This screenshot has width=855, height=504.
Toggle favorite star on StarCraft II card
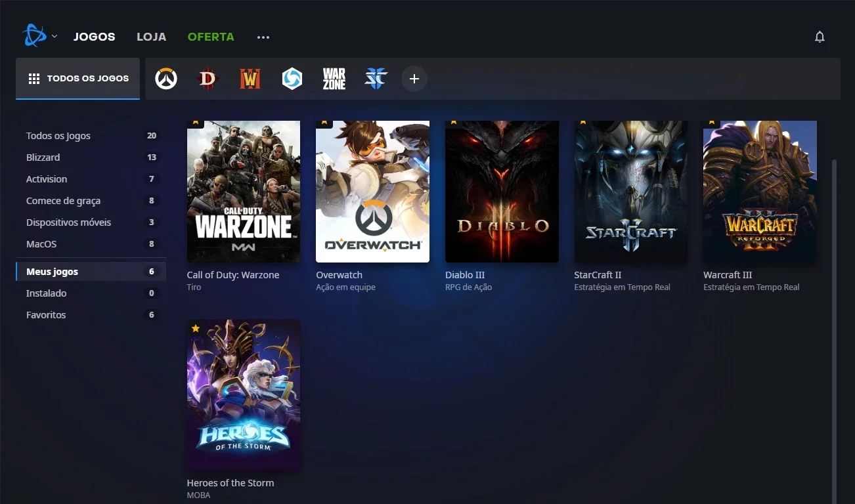[583, 123]
